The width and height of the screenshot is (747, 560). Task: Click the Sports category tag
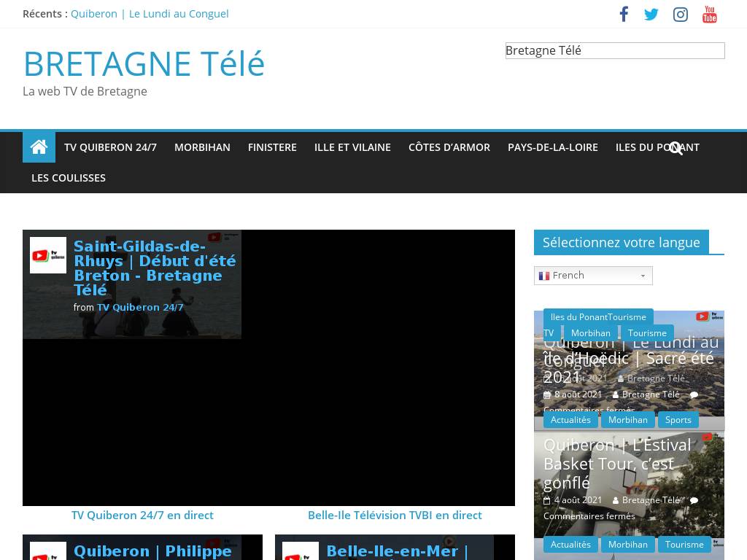click(678, 419)
